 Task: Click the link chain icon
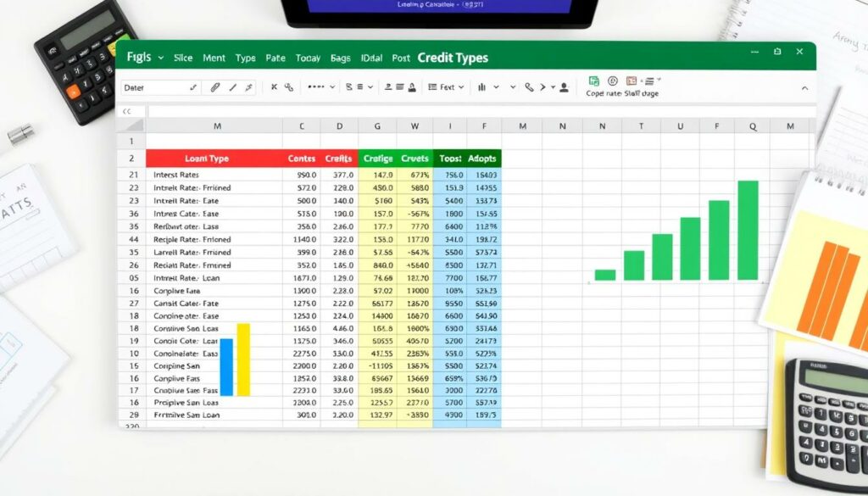(289, 87)
